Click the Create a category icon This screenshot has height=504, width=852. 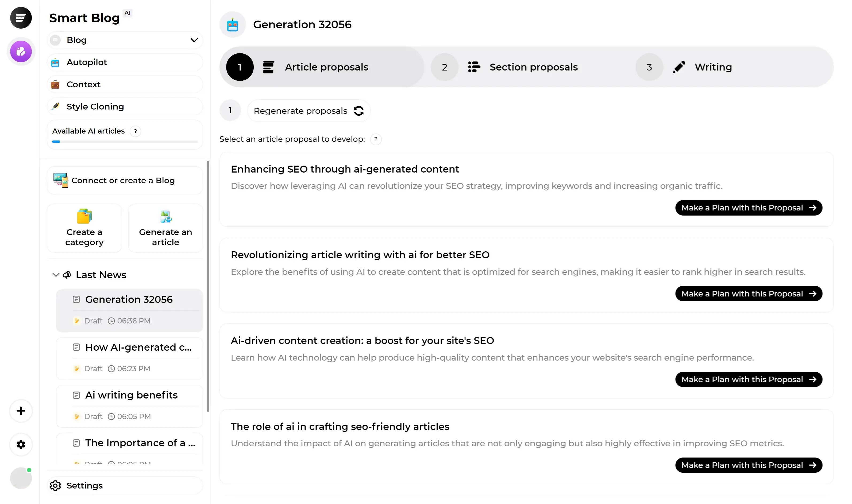[84, 215]
